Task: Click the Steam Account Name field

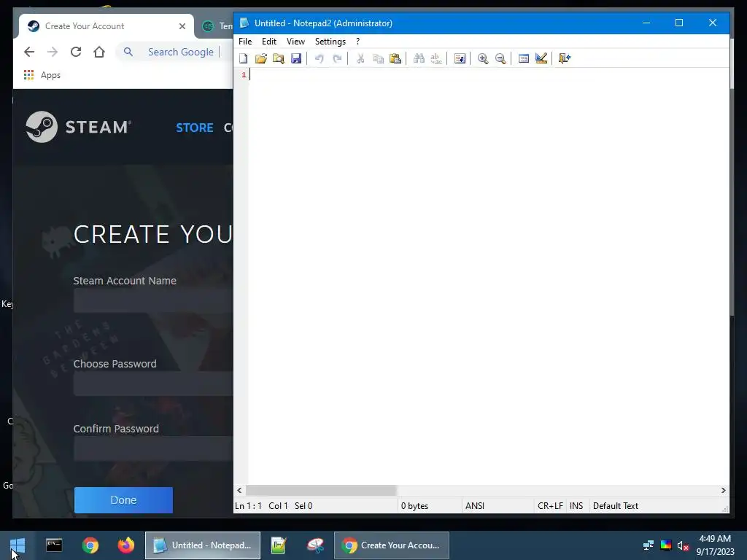Action: [153, 300]
